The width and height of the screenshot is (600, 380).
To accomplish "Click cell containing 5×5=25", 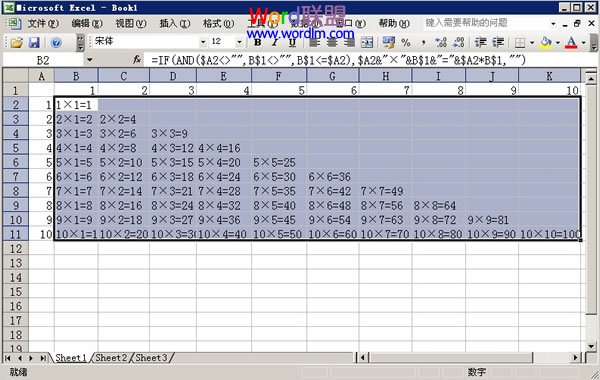I will (x=279, y=162).
